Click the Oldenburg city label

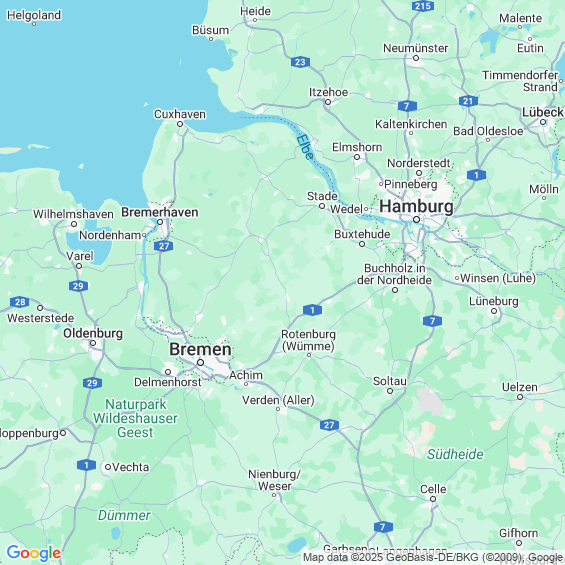click(x=93, y=333)
